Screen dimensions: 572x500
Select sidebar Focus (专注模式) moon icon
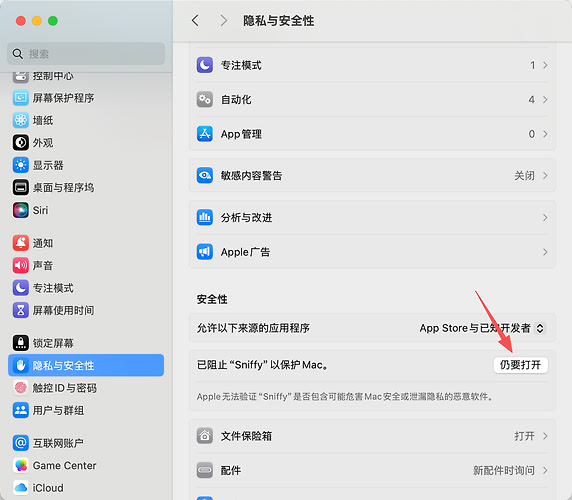click(21, 288)
